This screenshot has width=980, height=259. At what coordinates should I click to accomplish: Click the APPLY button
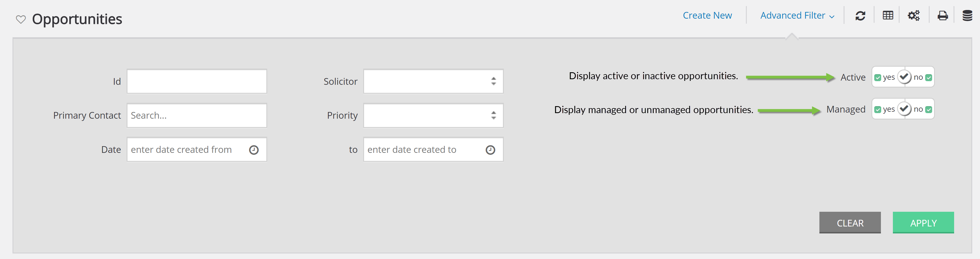(923, 223)
